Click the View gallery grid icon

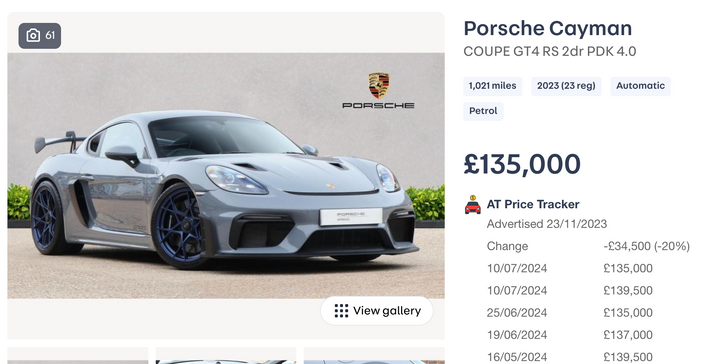[x=341, y=311]
